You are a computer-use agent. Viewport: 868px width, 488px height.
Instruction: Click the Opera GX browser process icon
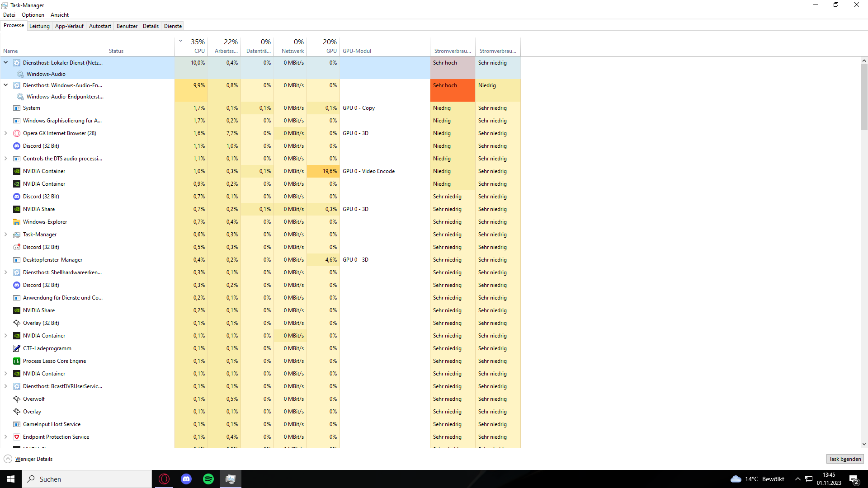tap(17, 133)
